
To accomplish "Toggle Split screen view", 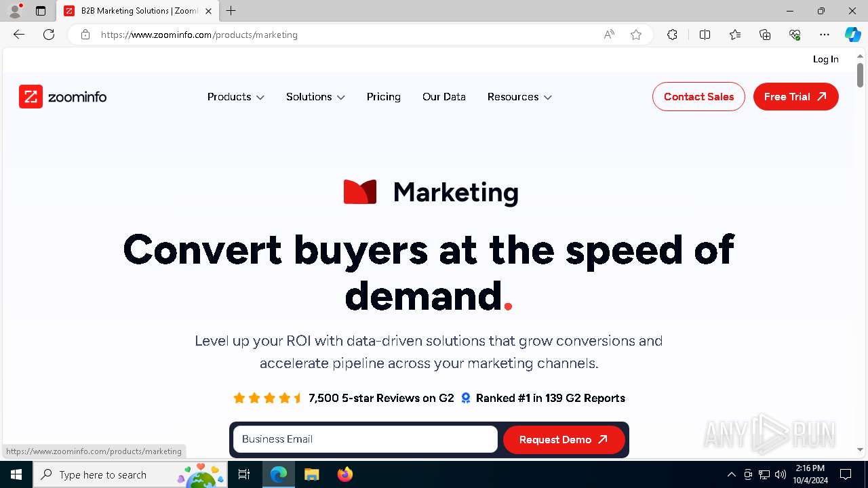I will [x=705, y=35].
